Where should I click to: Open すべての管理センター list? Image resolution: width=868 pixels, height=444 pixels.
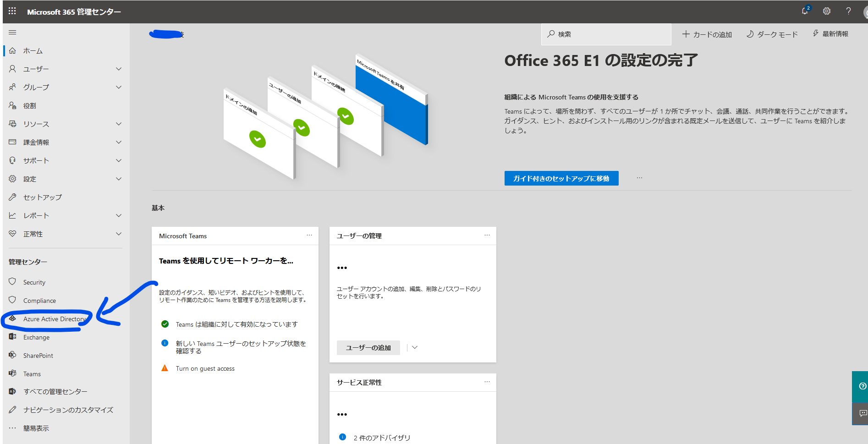point(55,391)
